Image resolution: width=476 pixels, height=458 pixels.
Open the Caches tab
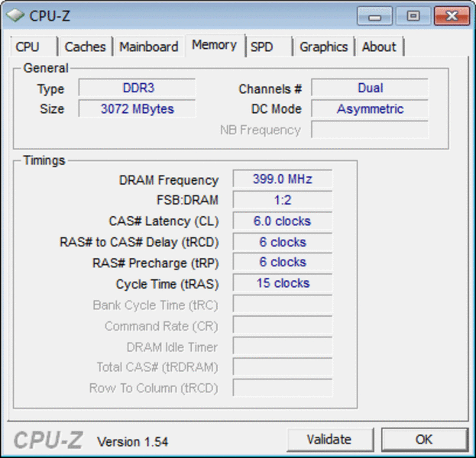[x=86, y=47]
